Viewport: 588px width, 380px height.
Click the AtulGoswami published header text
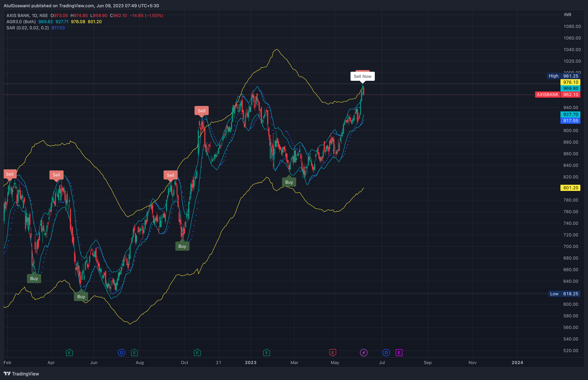coord(81,6)
